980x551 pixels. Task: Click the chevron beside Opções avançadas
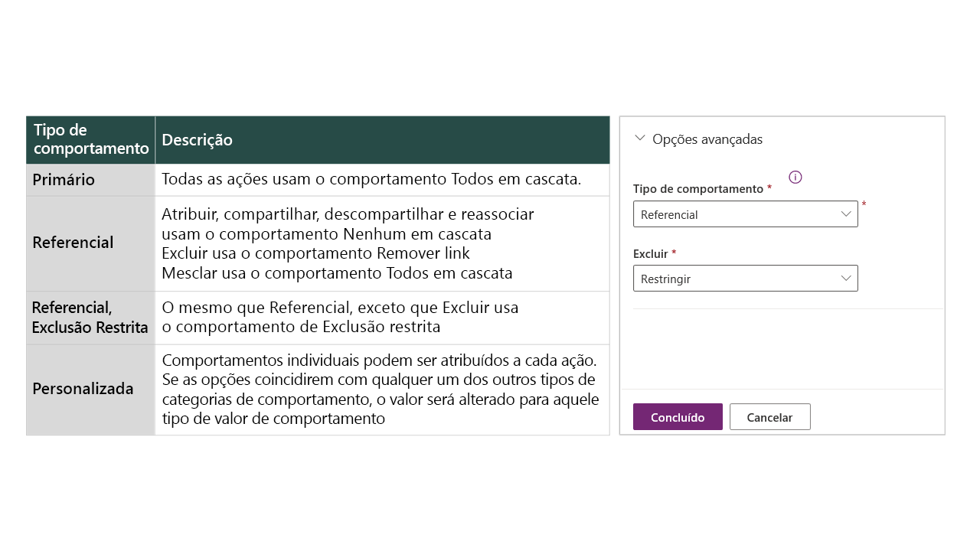[x=639, y=139]
